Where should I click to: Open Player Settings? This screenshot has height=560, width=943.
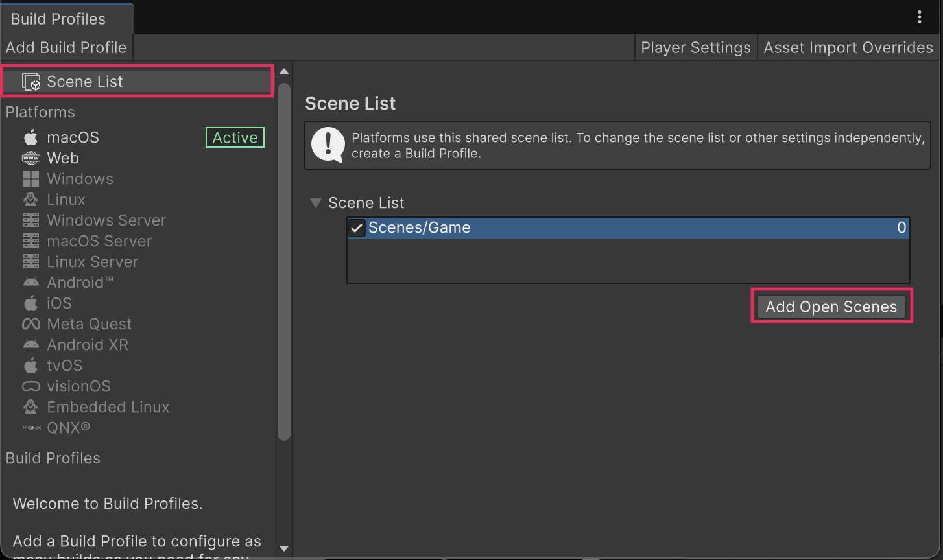point(695,48)
